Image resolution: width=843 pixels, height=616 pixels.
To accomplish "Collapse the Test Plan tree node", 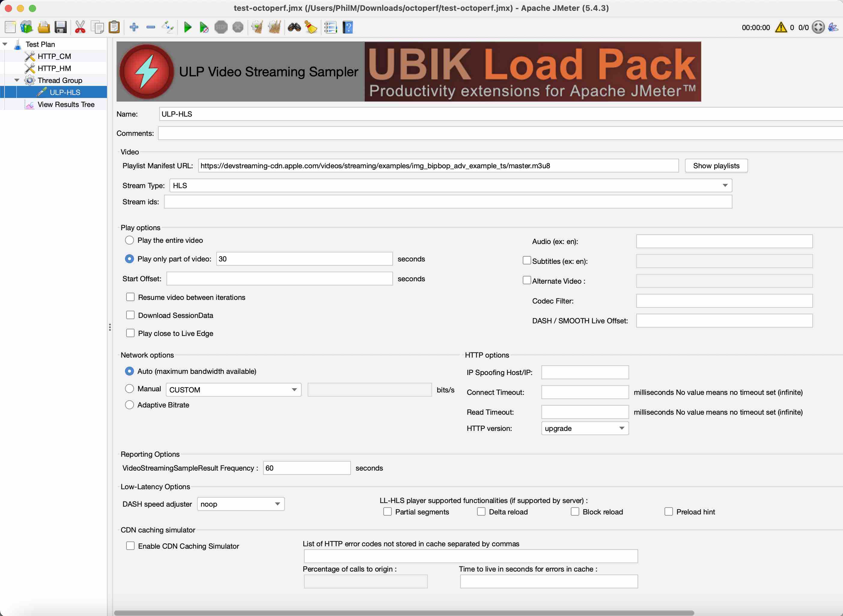I will click(5, 44).
